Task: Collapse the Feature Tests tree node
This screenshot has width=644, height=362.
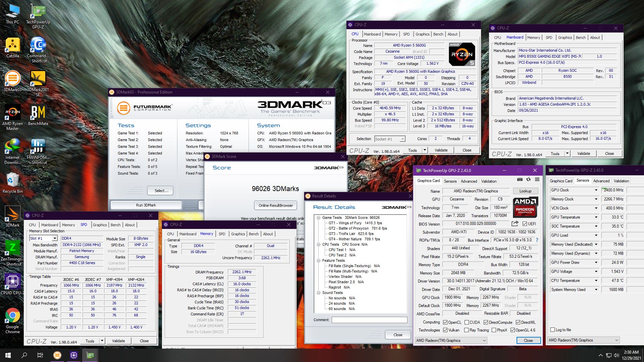Action: 319,260
